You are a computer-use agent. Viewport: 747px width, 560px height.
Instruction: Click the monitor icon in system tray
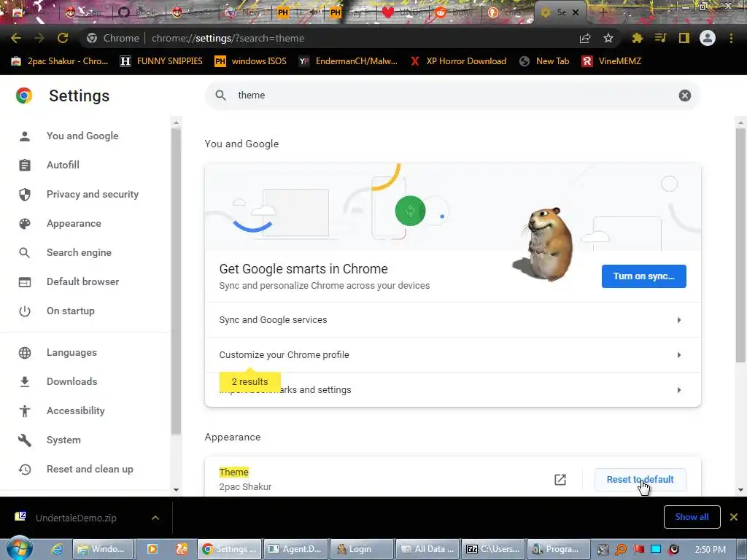coord(656,549)
